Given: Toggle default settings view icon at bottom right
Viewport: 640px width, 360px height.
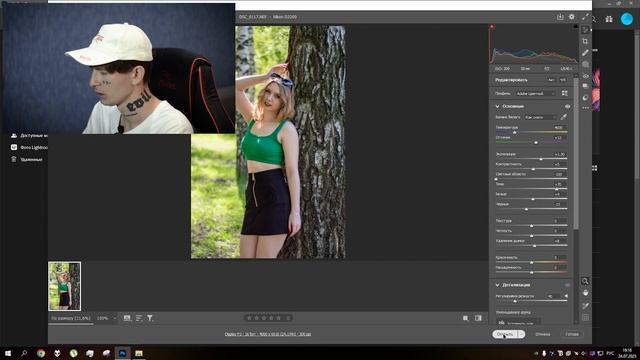Looking at the screenshot, I should click(478, 318).
